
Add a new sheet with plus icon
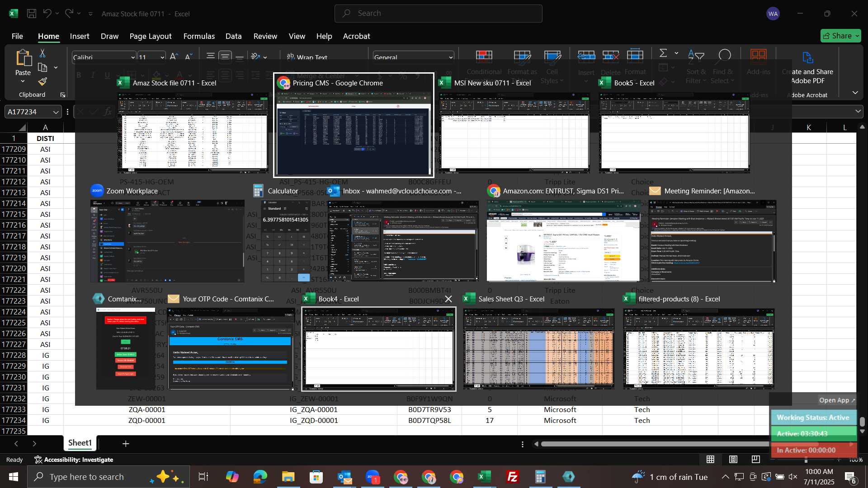click(126, 444)
